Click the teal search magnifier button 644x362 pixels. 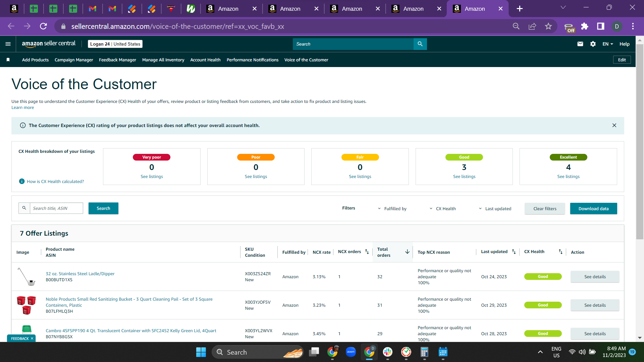(x=420, y=44)
